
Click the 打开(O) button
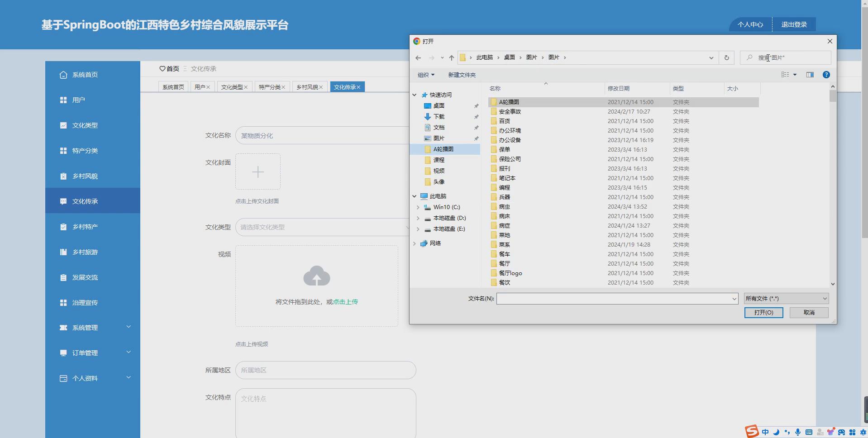(x=763, y=312)
